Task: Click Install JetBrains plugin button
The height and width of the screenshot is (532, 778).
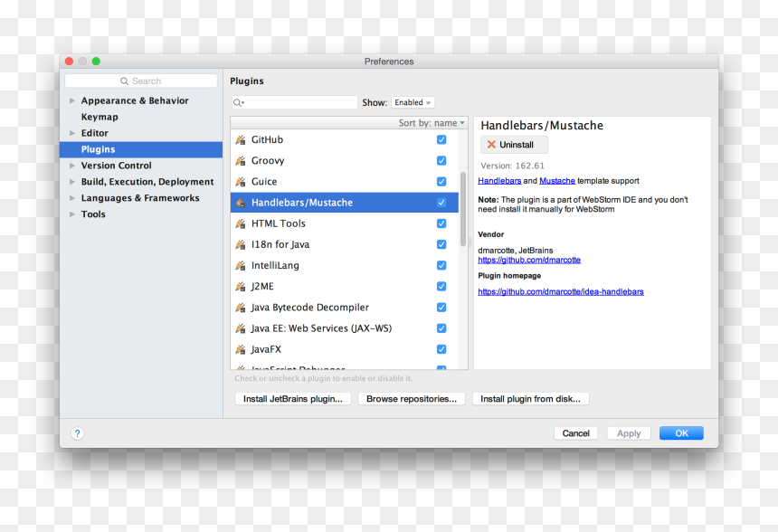Action: [x=293, y=399]
